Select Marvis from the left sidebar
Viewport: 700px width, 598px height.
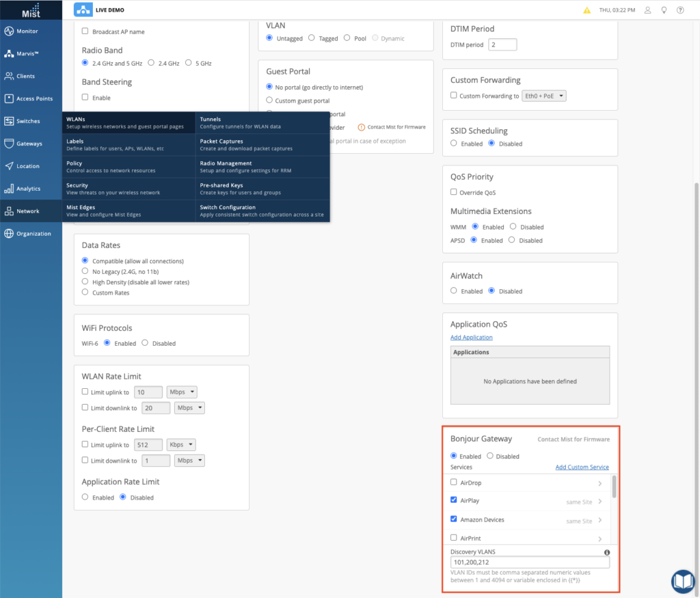click(31, 53)
